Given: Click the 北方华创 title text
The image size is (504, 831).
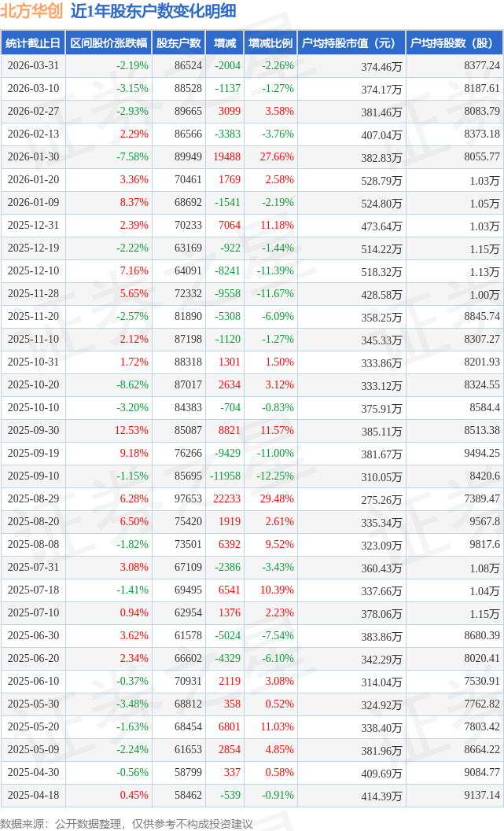Looking at the screenshot, I should [x=32, y=12].
